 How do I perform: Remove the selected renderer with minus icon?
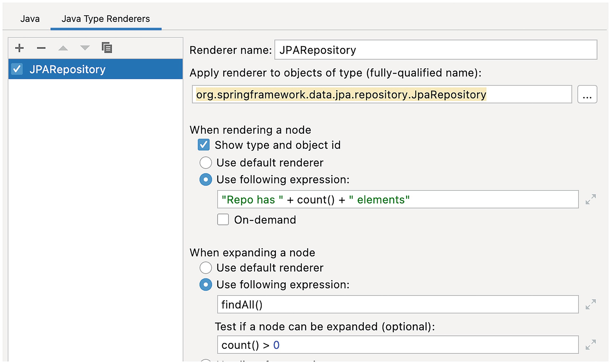pos(41,48)
